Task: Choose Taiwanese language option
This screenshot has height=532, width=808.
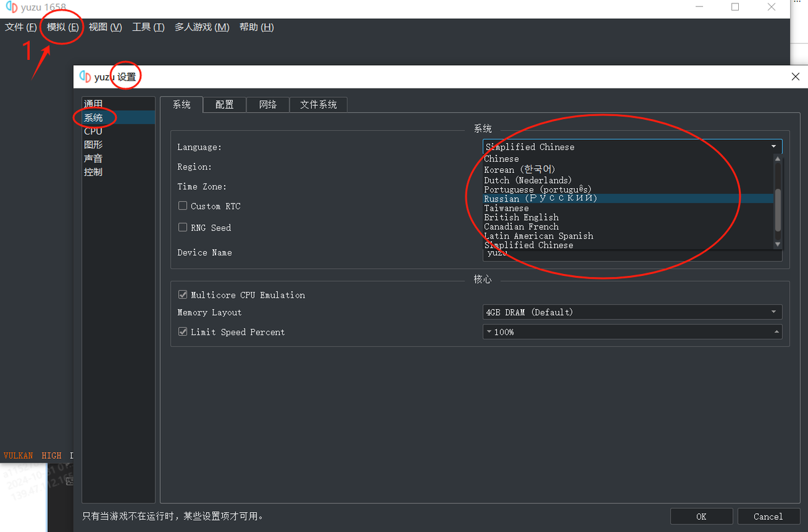Action: coord(628,208)
